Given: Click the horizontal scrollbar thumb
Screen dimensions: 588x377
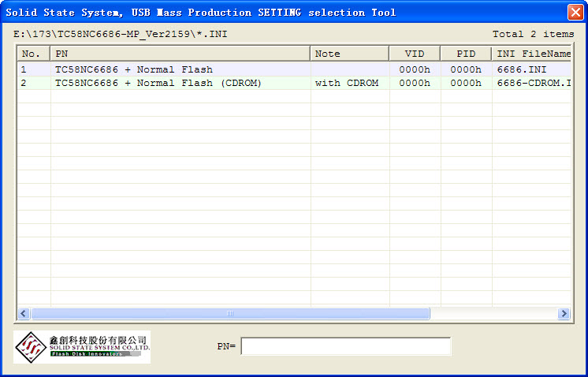Looking at the screenshot, I should [229, 313].
